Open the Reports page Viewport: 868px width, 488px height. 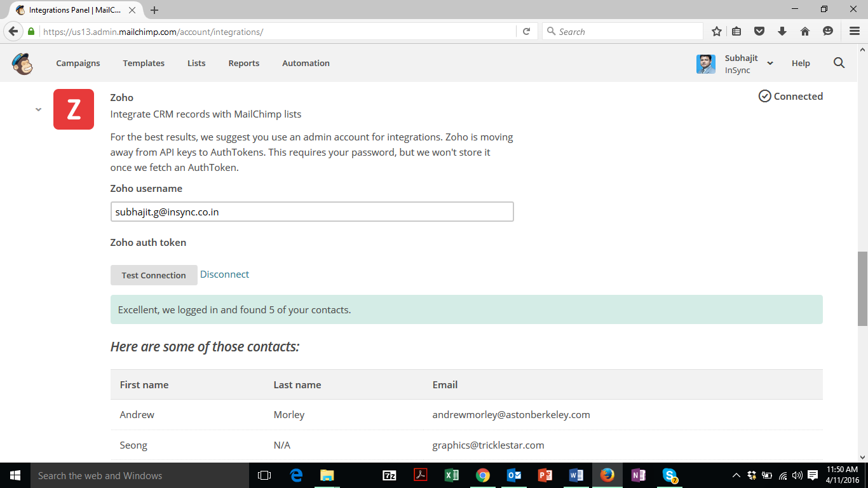(x=244, y=63)
